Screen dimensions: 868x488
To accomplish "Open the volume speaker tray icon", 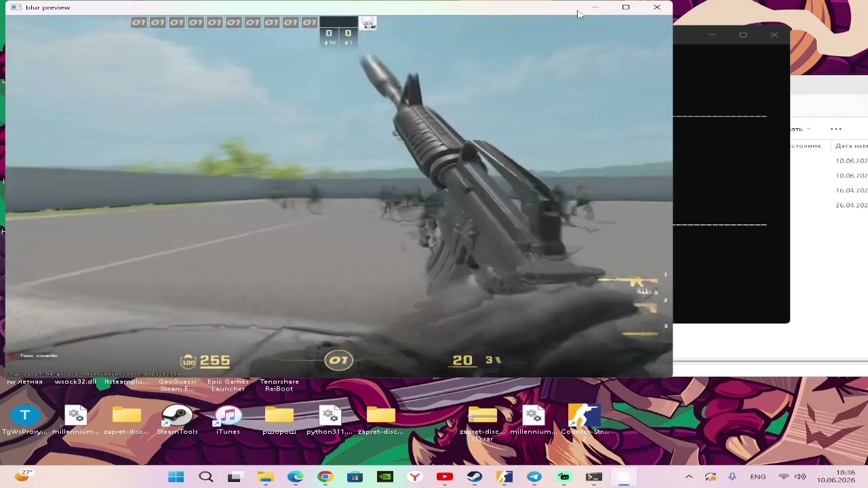I will [800, 477].
